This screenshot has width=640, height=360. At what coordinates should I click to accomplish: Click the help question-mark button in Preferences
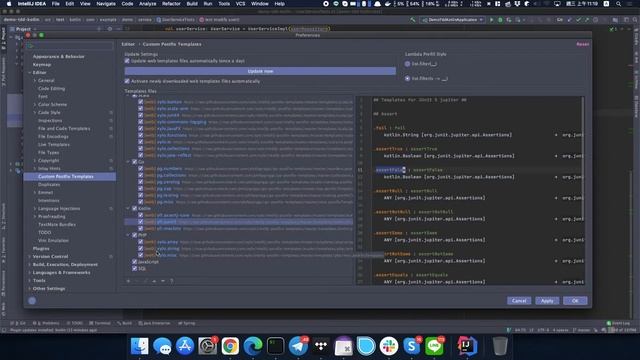tap(32, 301)
